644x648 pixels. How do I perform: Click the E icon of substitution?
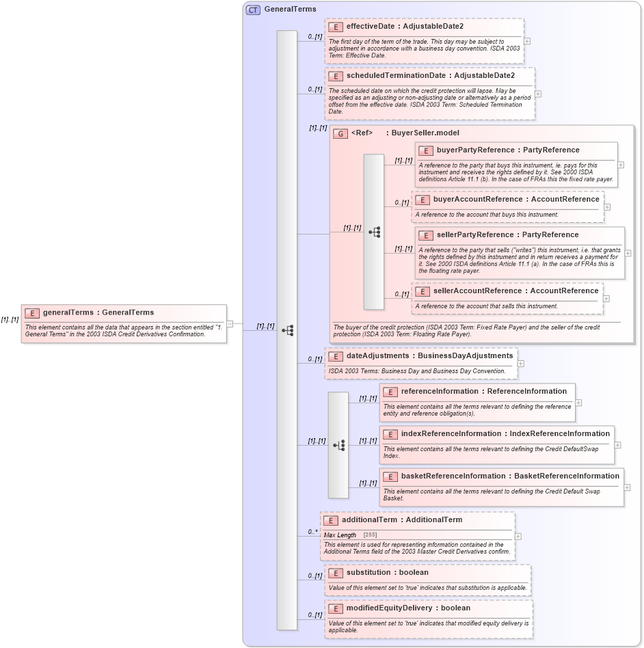(x=336, y=573)
